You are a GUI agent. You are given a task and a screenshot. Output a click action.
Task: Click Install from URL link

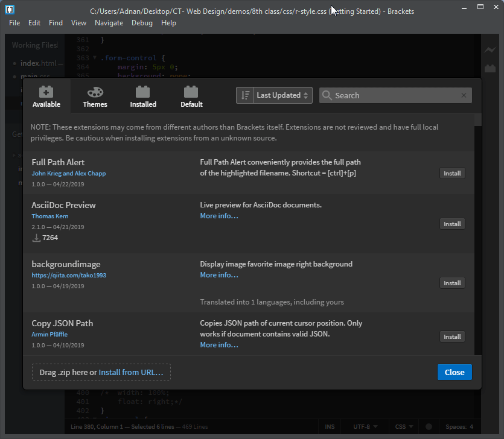(x=131, y=372)
